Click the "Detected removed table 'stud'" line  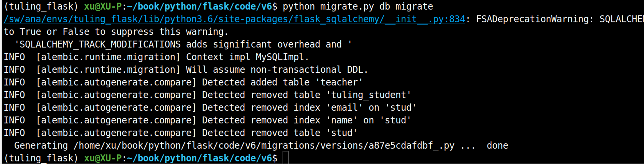tap(180, 133)
